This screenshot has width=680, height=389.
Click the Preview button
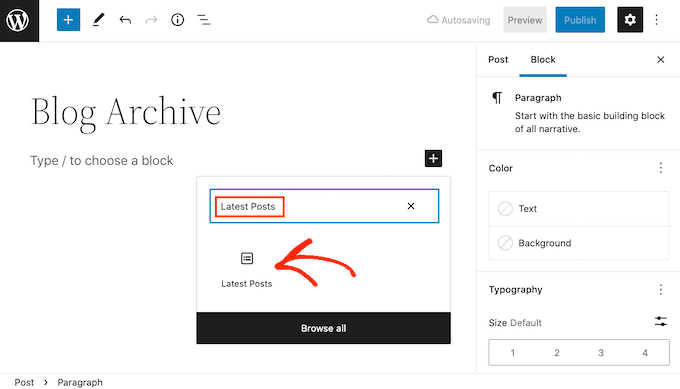pyautogui.click(x=525, y=20)
